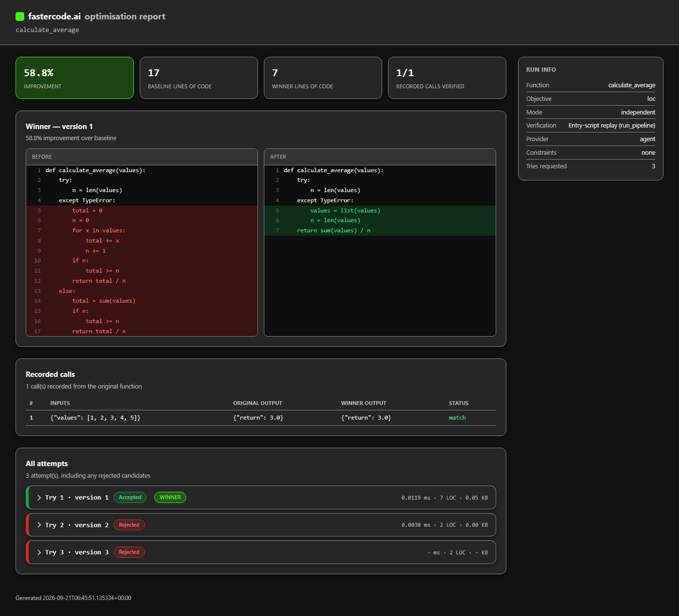This screenshot has height=616, width=679.
Task: Click the ORIGINAL OUTPUT column header
Action: [258, 403]
